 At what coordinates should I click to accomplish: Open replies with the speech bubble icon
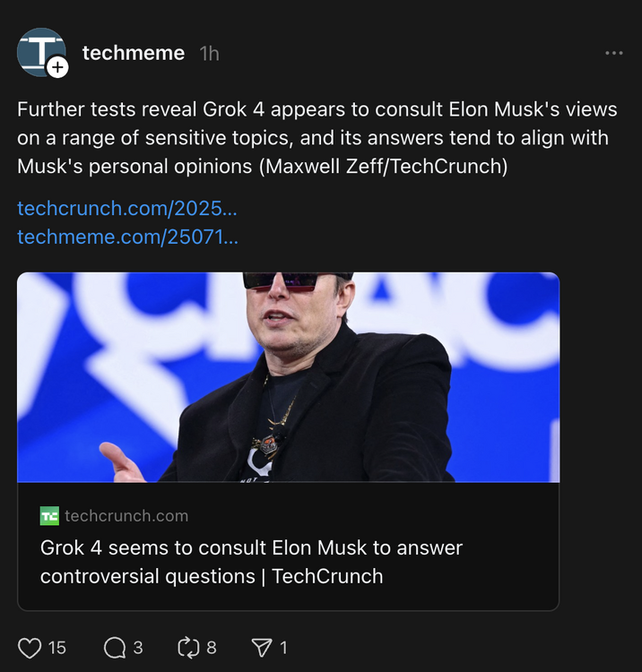click(114, 647)
